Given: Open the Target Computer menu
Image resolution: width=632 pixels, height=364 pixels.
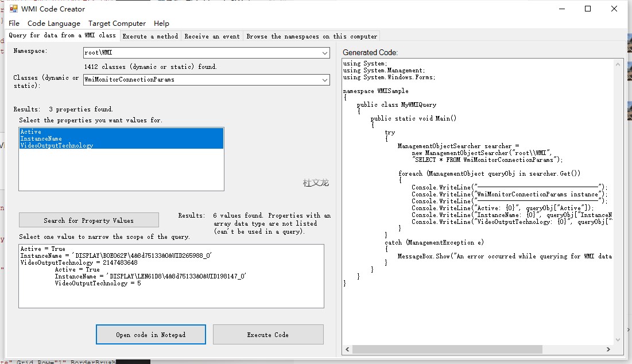Looking at the screenshot, I should click(117, 24).
